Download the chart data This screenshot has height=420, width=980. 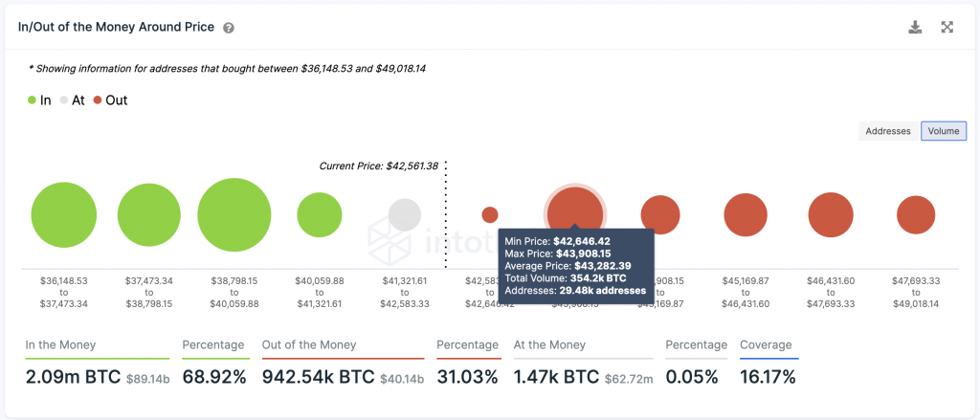915,28
